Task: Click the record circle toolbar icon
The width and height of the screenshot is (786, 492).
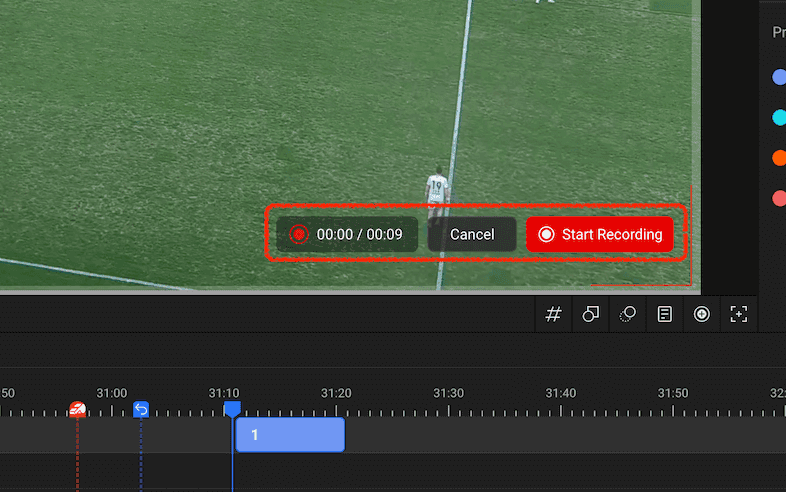Action: point(702,314)
